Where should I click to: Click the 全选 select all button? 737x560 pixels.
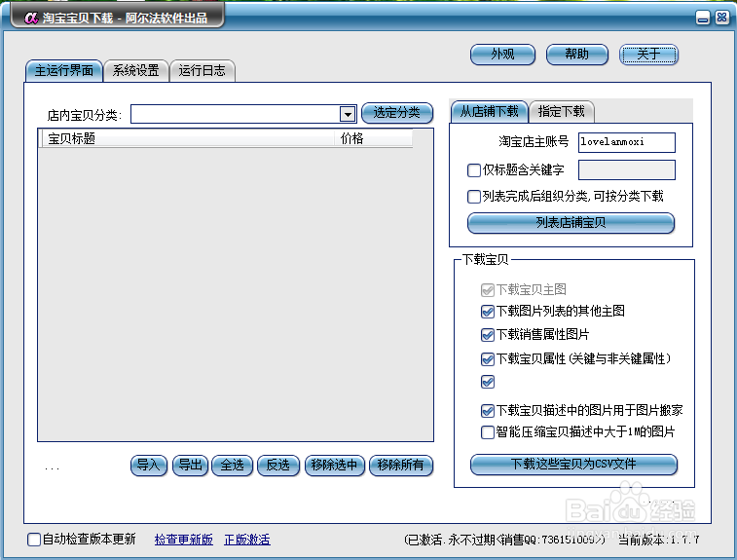point(232,466)
